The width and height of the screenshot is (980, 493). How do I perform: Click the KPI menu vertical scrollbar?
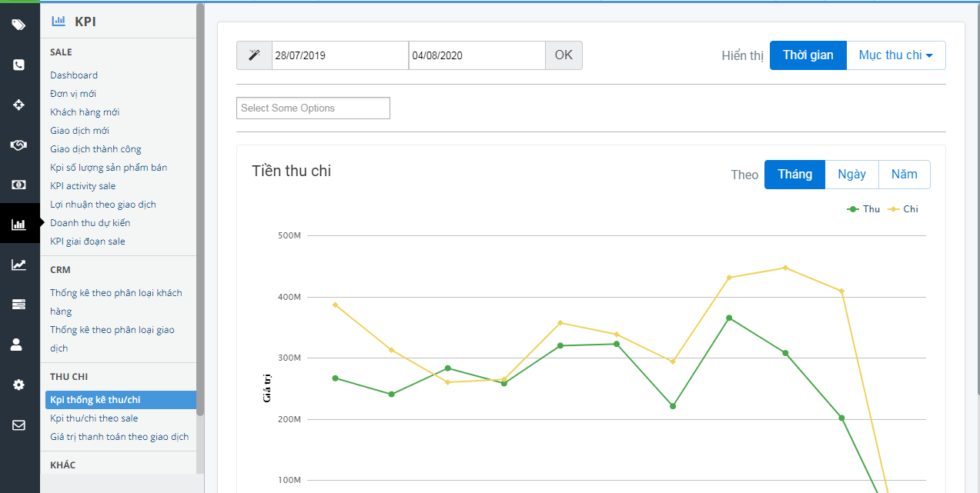click(x=200, y=209)
